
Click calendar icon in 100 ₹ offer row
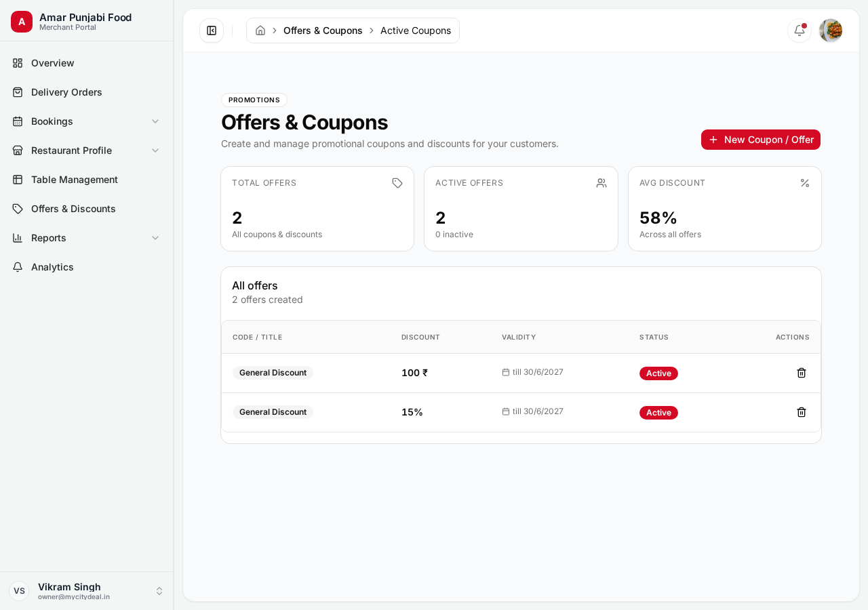(x=506, y=372)
